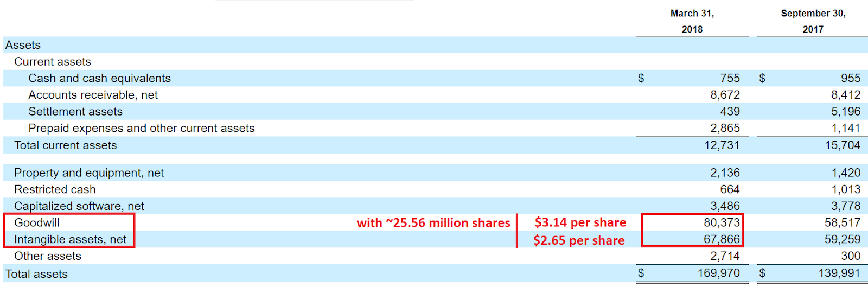Select the 'Settlement assets' label
Viewport: 868px width, 287px height.
(x=75, y=112)
